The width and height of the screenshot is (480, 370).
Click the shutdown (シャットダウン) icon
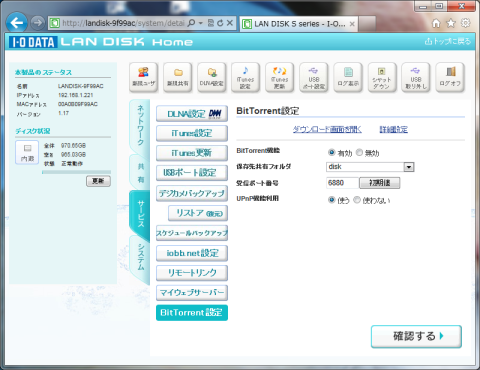(382, 77)
